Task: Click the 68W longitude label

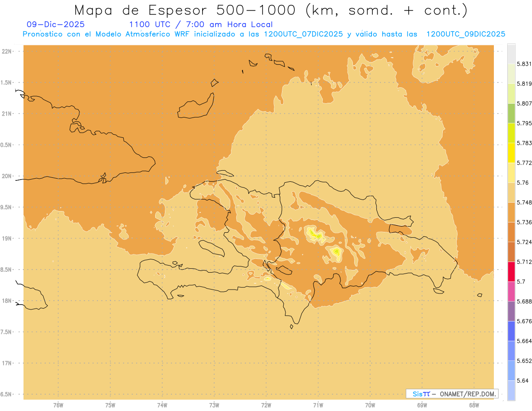Action: [x=474, y=405]
